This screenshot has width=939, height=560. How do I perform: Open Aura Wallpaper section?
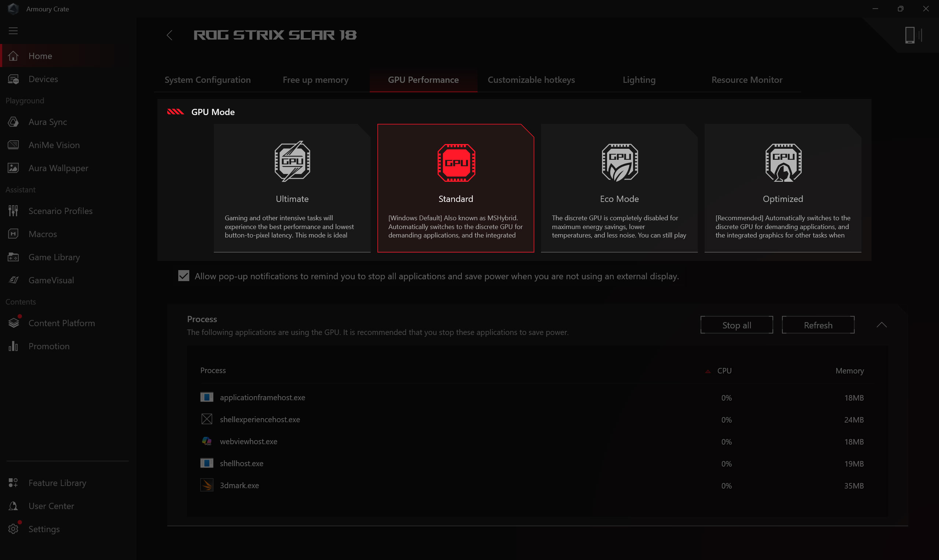(58, 168)
